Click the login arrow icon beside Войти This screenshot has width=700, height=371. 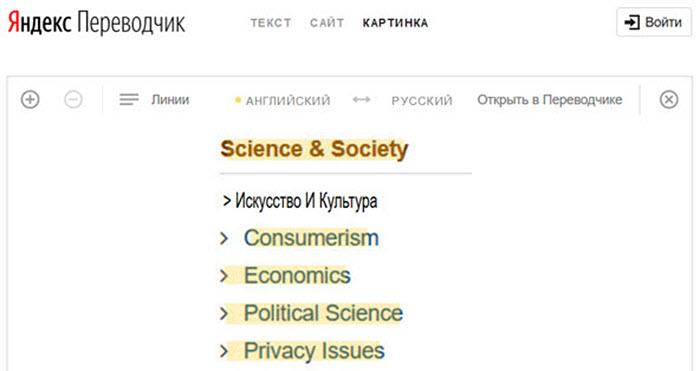tap(632, 22)
